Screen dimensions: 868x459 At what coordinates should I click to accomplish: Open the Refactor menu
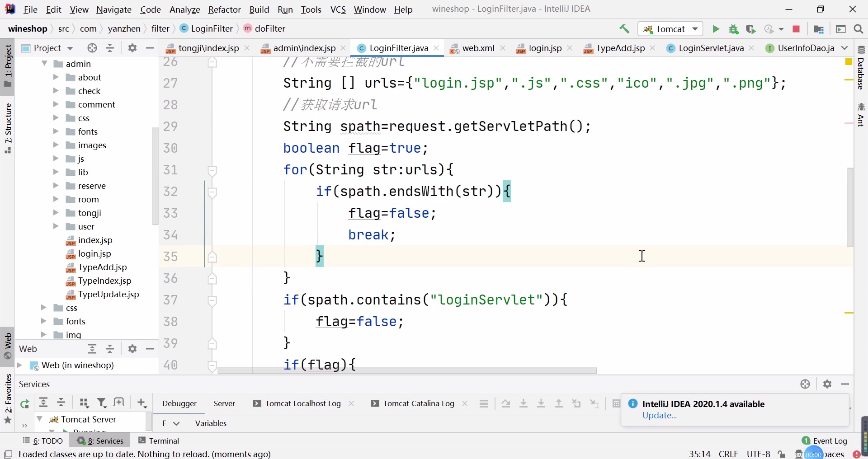pyautogui.click(x=224, y=9)
